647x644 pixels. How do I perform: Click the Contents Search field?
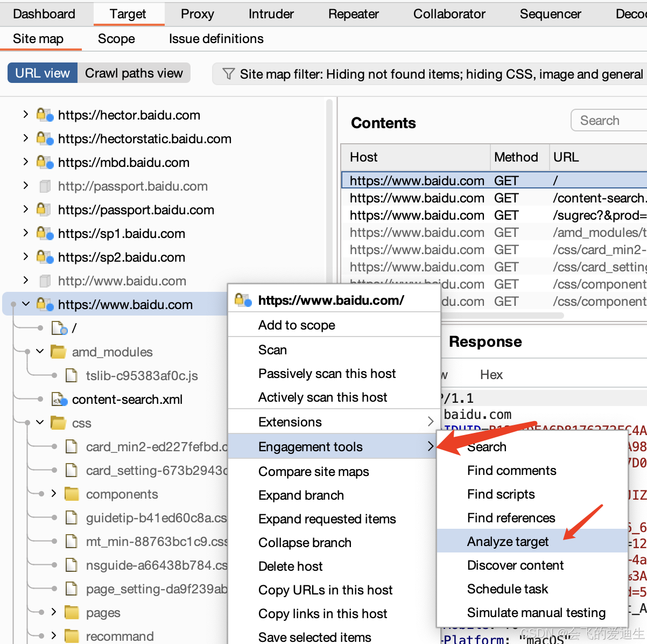tap(609, 121)
